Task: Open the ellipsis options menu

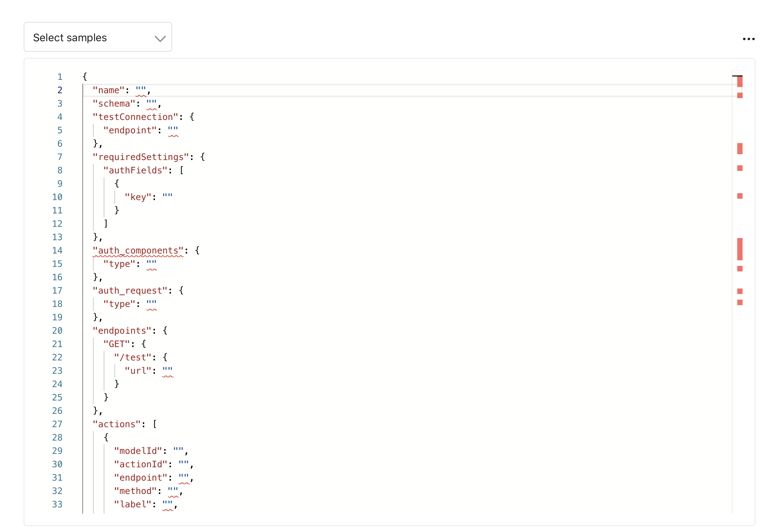Action: pos(749,39)
